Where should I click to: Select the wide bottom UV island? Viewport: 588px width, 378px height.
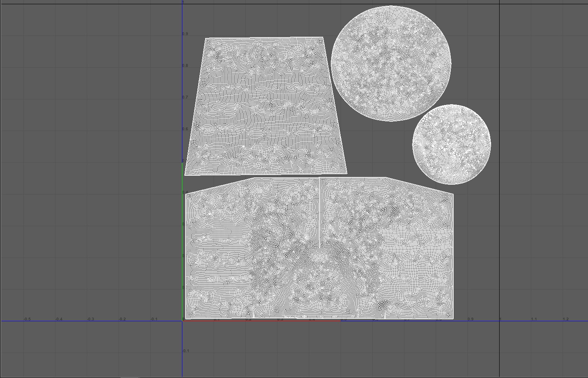(x=319, y=248)
